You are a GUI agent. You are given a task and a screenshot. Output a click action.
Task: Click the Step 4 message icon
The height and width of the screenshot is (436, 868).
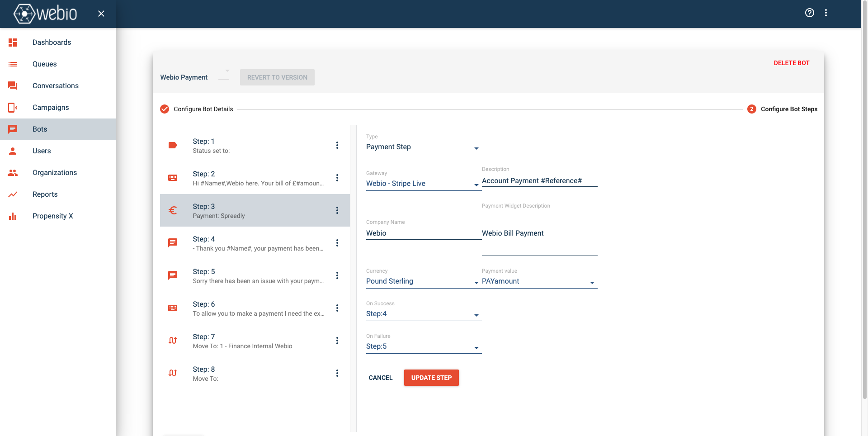coord(173,243)
